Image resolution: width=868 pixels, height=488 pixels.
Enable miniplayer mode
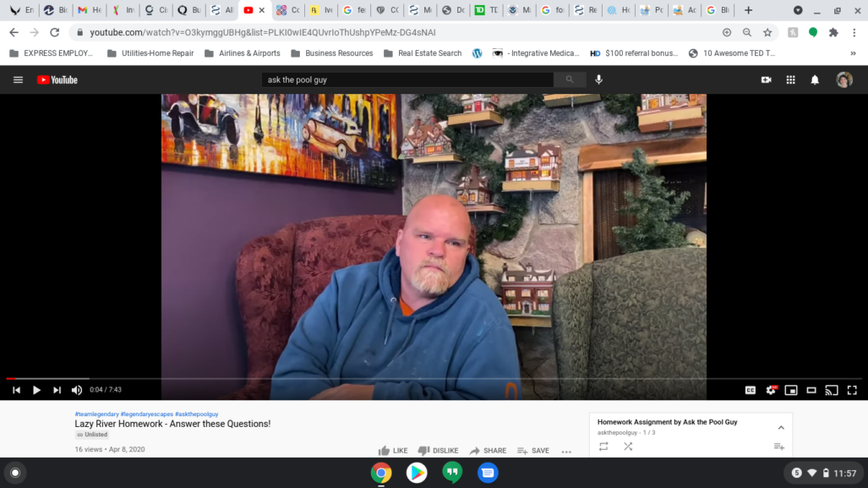point(791,390)
